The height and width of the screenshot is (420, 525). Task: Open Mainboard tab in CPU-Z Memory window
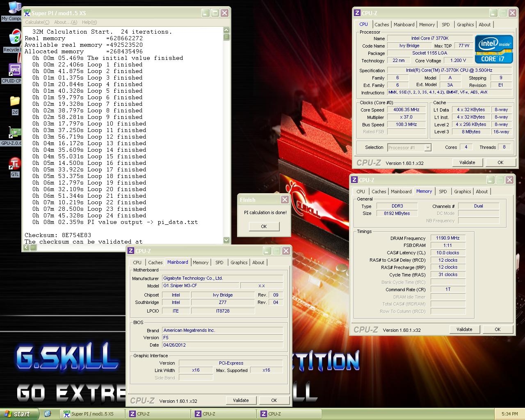401,192
